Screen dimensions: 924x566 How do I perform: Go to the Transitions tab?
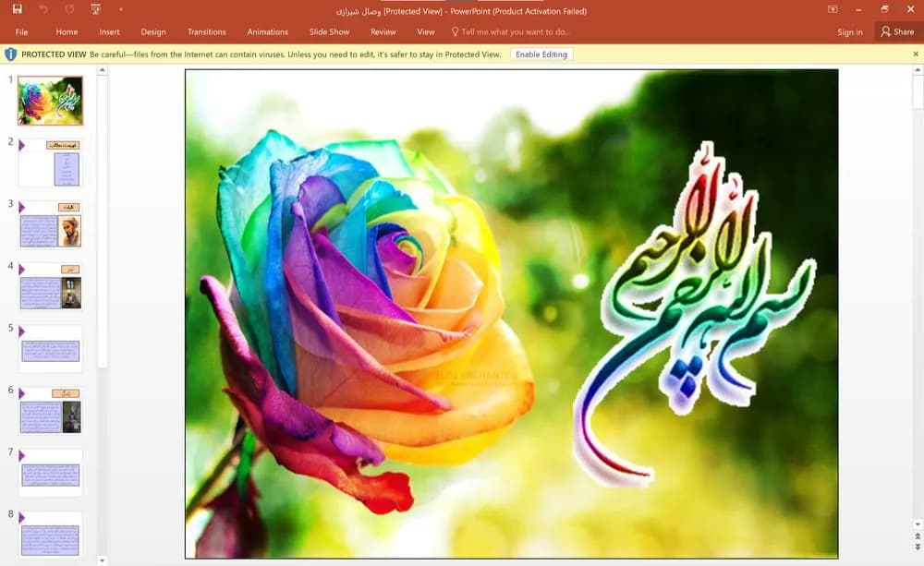tap(206, 31)
